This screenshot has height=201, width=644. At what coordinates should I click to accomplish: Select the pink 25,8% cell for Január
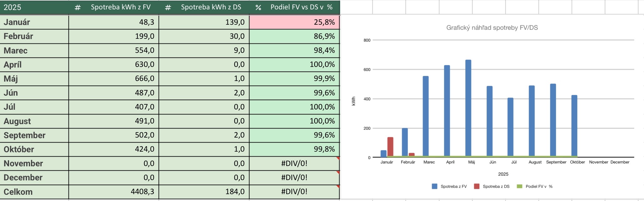point(294,22)
